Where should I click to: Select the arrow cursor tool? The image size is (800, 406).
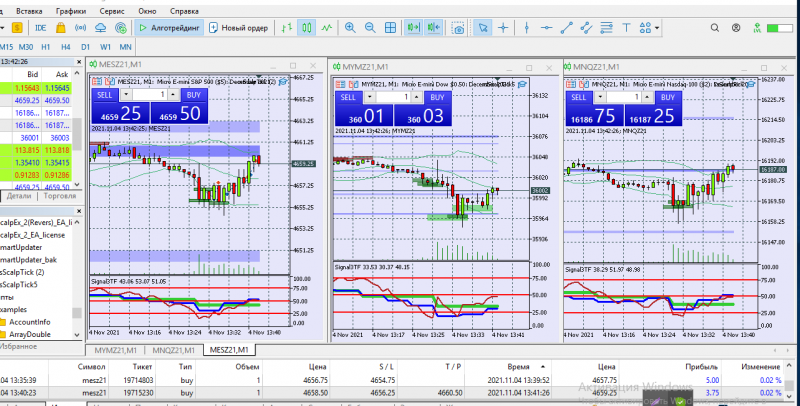[x=483, y=28]
